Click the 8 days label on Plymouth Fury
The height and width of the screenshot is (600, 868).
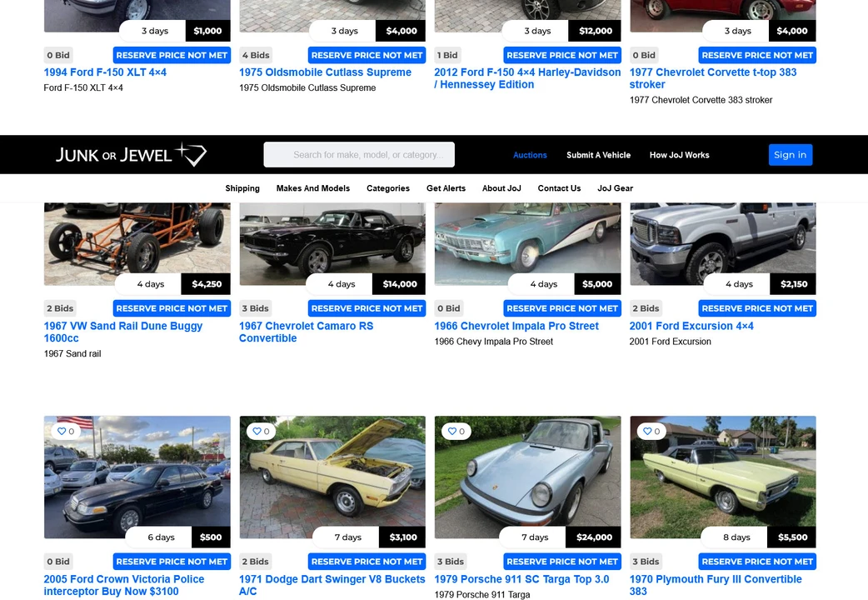pos(736,537)
